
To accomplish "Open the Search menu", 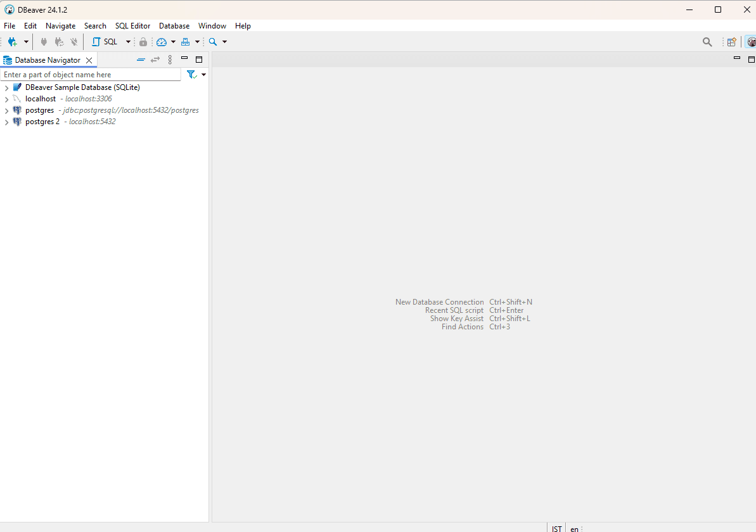I will pos(95,26).
